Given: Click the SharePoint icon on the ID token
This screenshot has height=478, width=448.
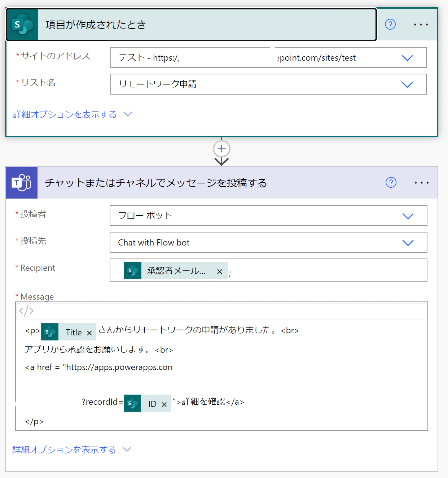Looking at the screenshot, I should pyautogui.click(x=132, y=403).
